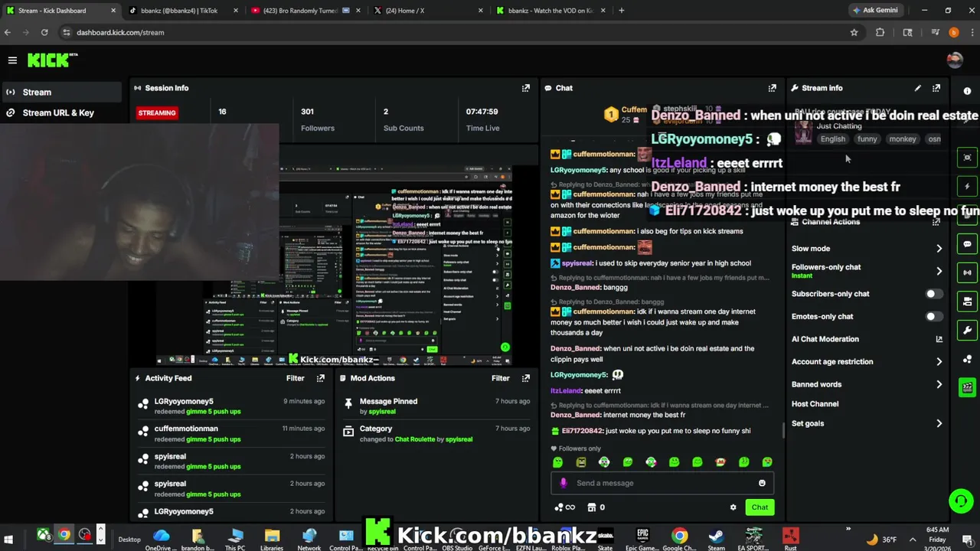Click the broadcast signal icon in right sidebar
This screenshot has height=551, width=980.
tap(967, 272)
